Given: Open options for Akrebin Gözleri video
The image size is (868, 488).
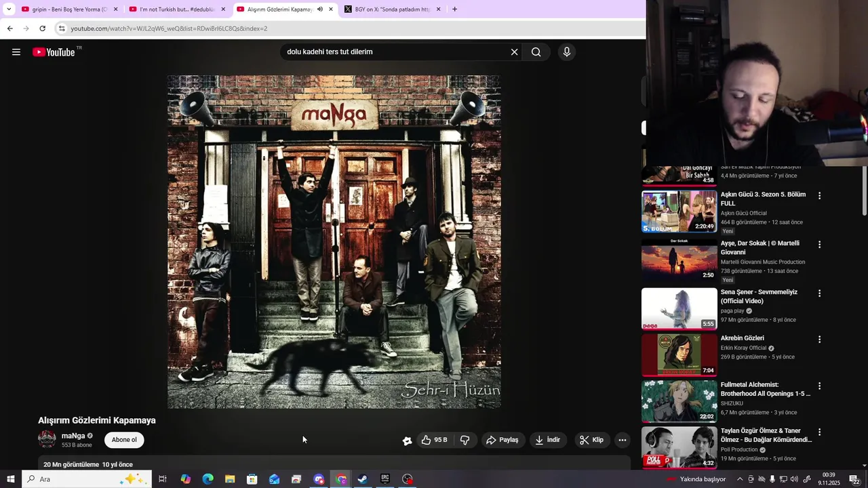Looking at the screenshot, I should (819, 339).
